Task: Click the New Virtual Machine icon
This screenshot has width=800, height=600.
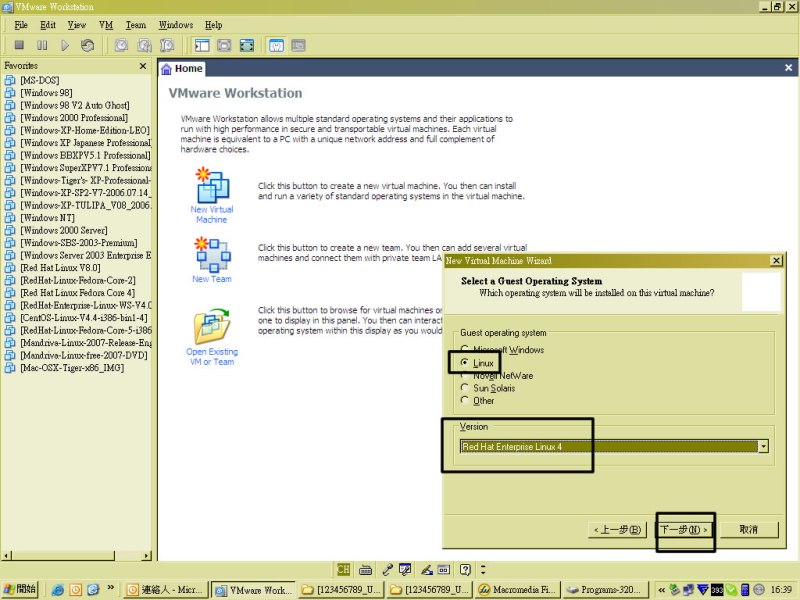Action: click(212, 185)
